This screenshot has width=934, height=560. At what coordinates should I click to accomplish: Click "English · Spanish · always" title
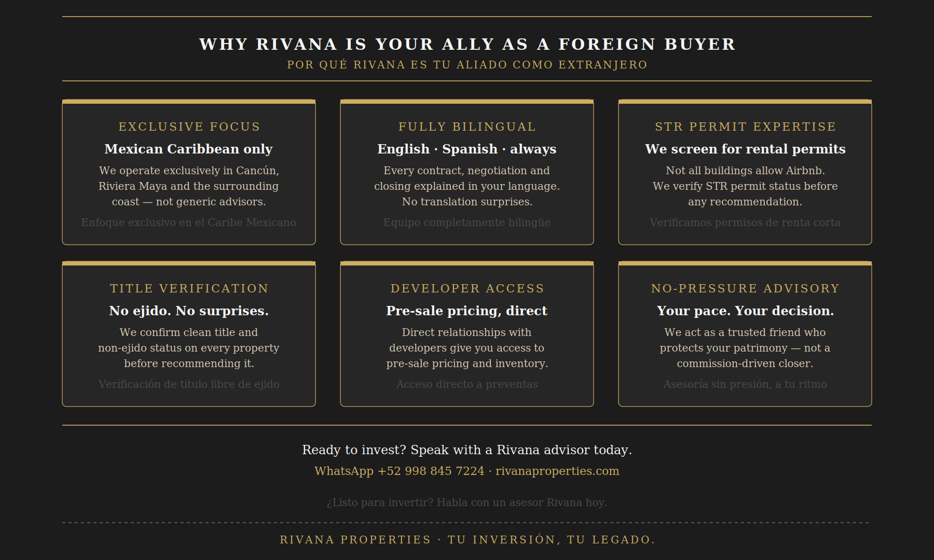pos(467,149)
